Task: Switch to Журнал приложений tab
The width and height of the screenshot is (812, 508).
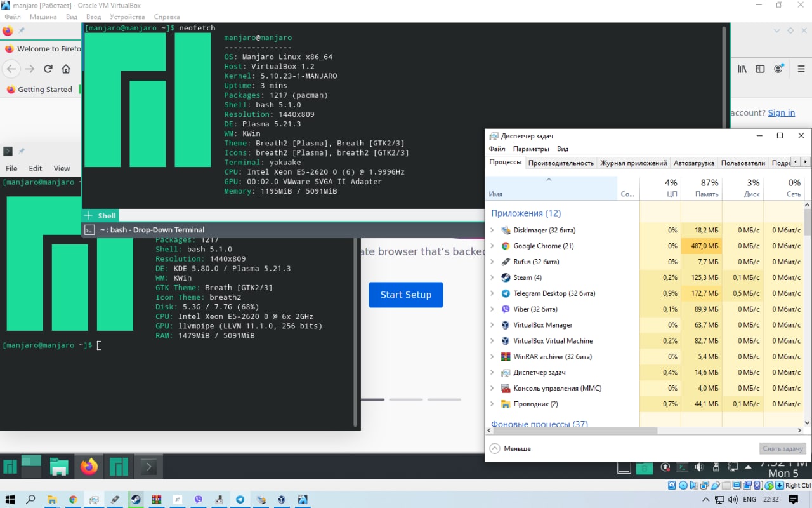Action: click(633, 163)
